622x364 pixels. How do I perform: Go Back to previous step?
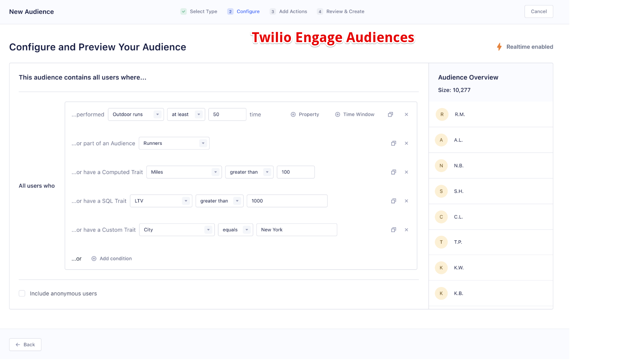point(25,345)
